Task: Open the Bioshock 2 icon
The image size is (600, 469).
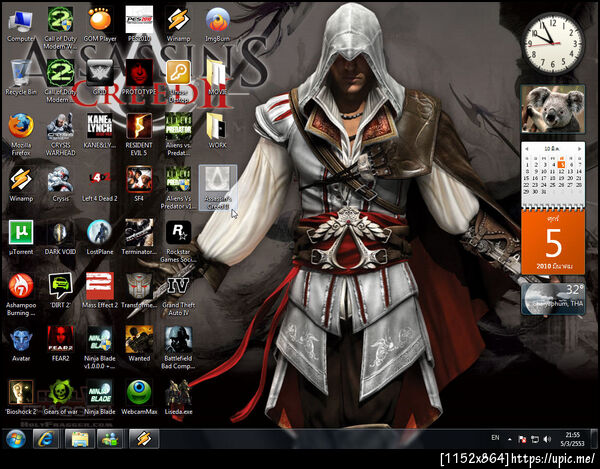Action: (21, 397)
